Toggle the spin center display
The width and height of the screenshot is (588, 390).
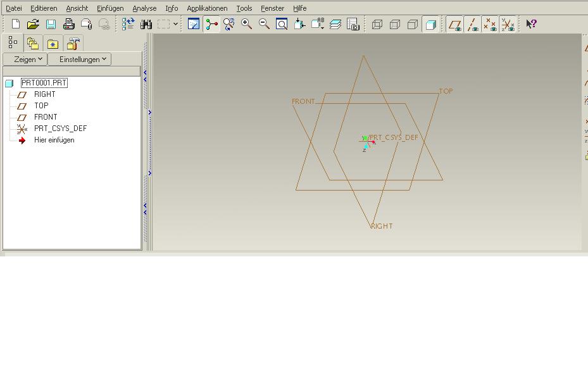(x=211, y=24)
